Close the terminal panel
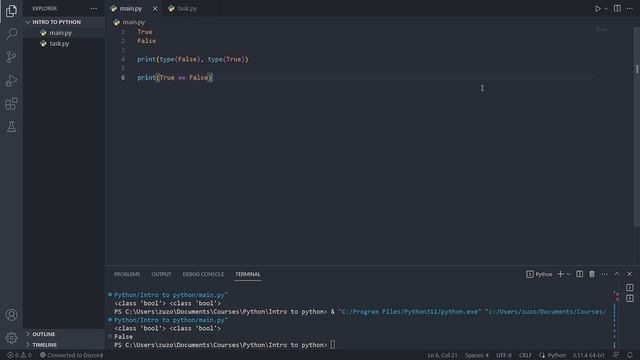The image size is (640, 360). [x=629, y=274]
